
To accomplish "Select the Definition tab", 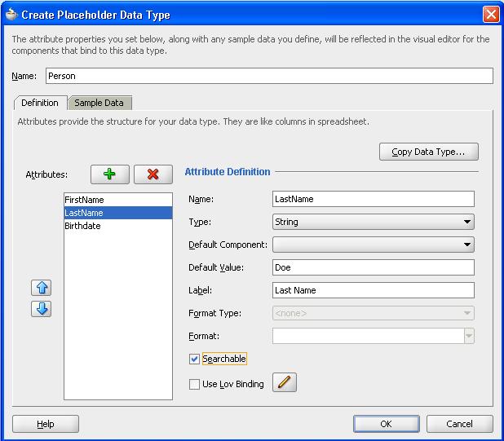I will tap(40, 103).
